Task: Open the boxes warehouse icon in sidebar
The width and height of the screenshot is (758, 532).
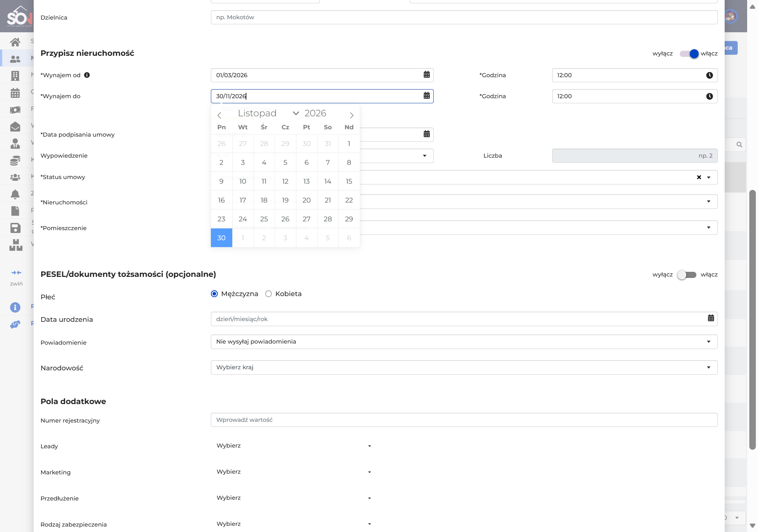Action: click(16, 245)
